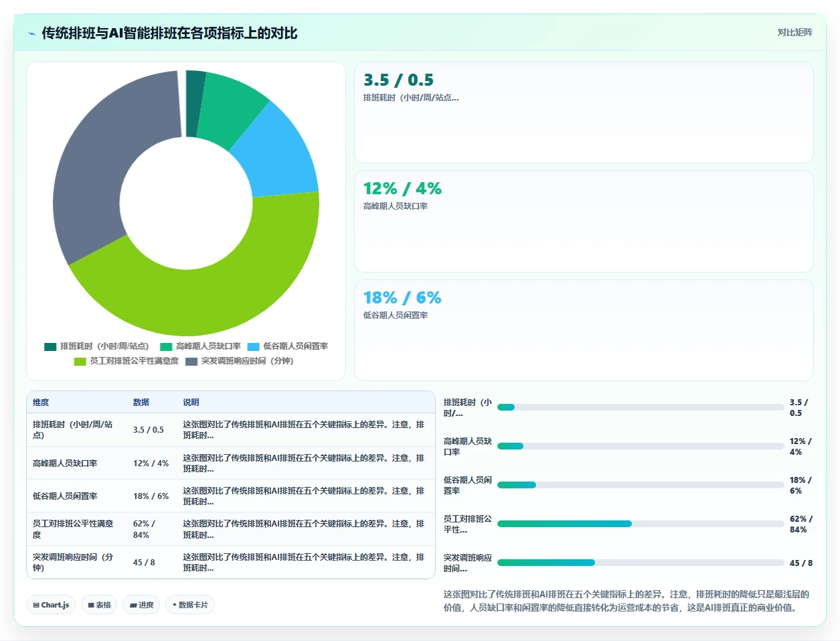
Task: Click the 员工对排班公平 progress bar
Action: (641, 524)
